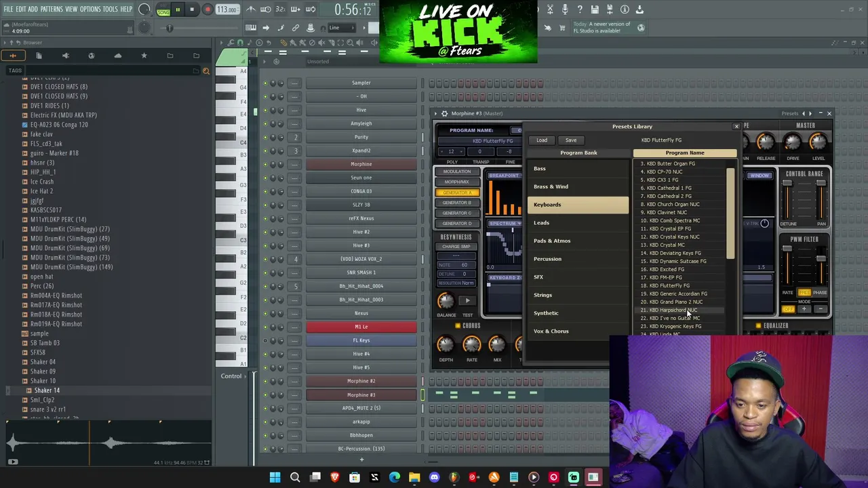The width and height of the screenshot is (868, 488).
Task: Open the Spectrum dropdown in Morphine
Action: click(505, 224)
